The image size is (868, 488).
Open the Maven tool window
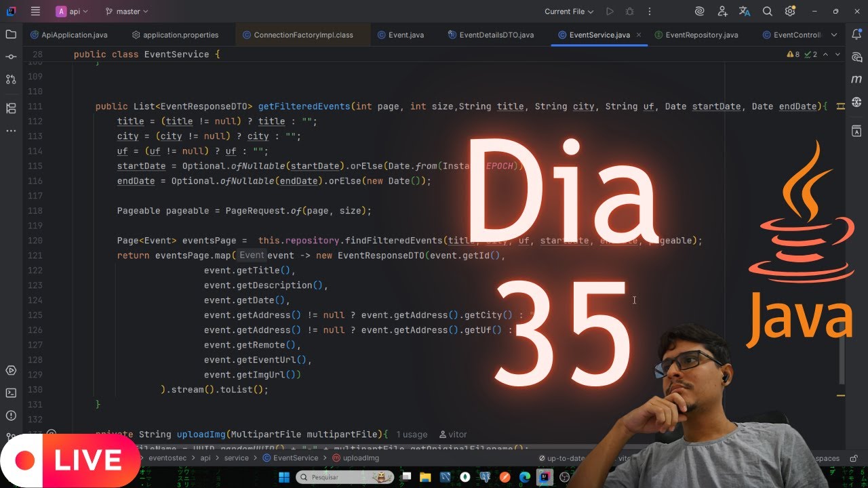click(x=856, y=79)
